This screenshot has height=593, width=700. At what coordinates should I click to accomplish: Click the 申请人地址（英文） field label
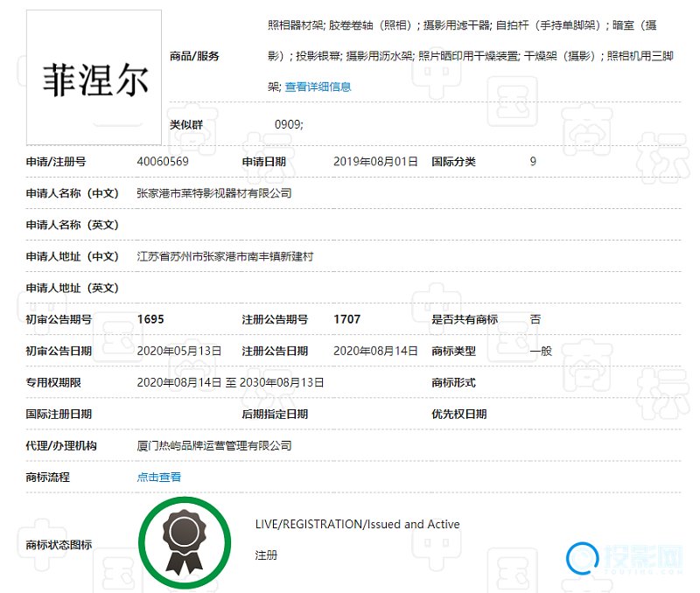point(72,289)
